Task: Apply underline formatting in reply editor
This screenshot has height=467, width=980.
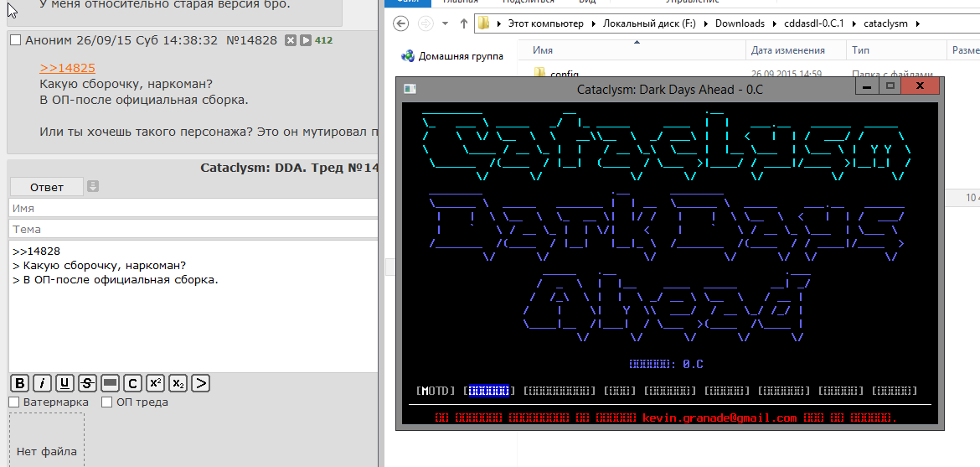Action: pos(65,383)
